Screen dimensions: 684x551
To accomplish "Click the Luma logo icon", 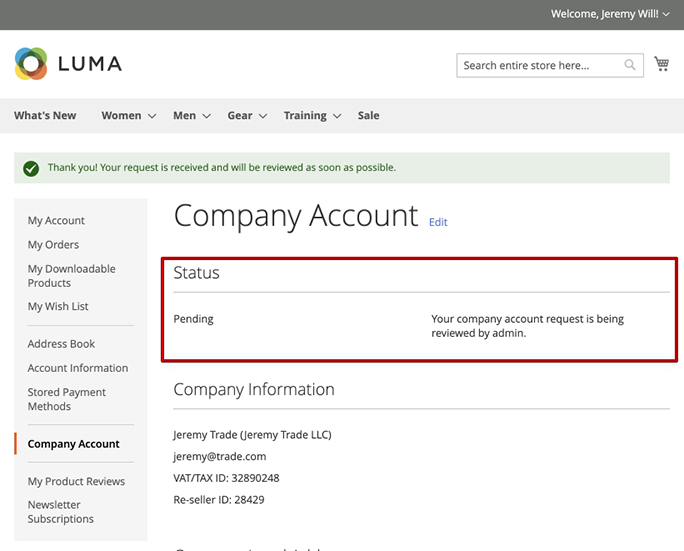I will click(x=31, y=64).
